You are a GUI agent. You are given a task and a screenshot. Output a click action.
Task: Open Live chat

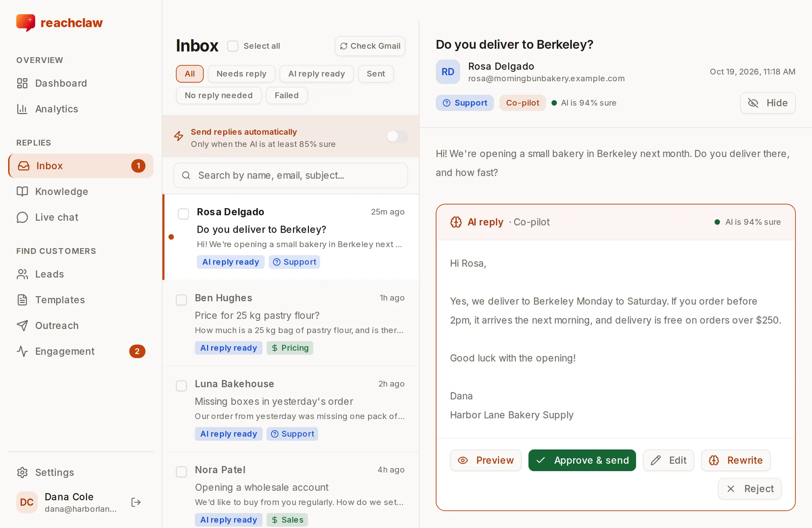80,217
